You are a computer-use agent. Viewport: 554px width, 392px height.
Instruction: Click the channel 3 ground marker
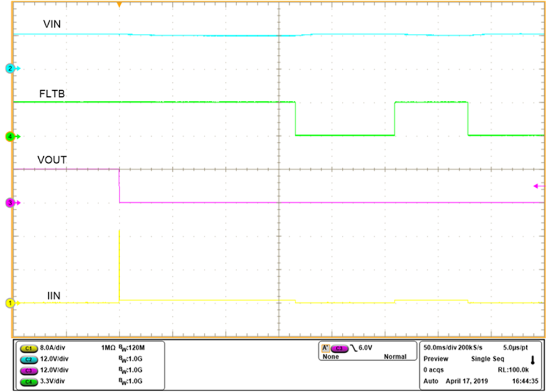coord(11,203)
